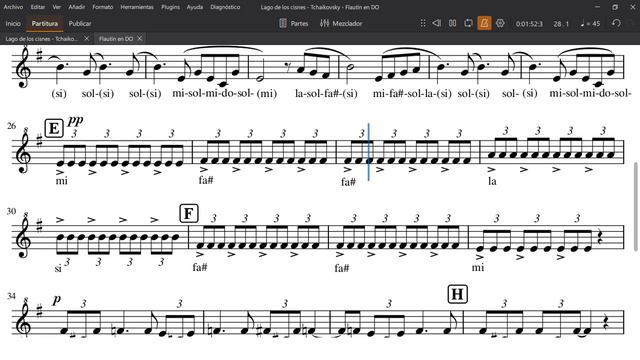
Task: Open the Ver menu
Action: click(57, 7)
